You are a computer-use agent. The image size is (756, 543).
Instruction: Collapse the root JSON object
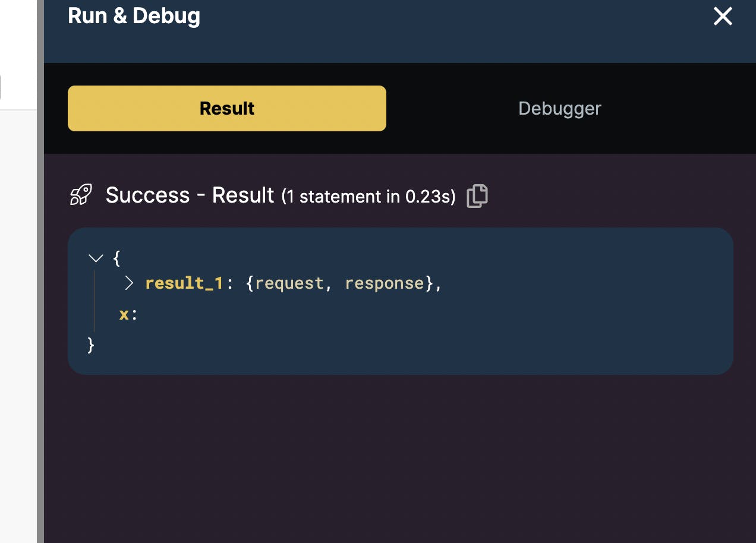pos(96,258)
